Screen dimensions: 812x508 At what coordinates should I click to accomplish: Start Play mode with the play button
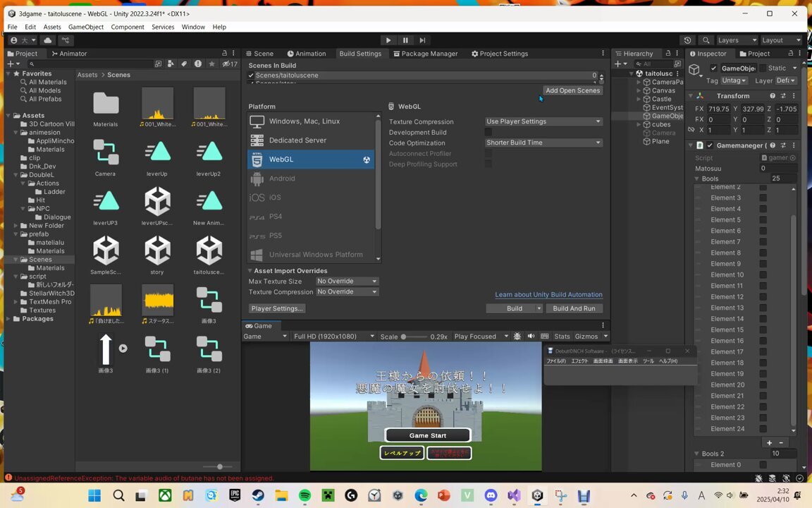tap(388, 40)
